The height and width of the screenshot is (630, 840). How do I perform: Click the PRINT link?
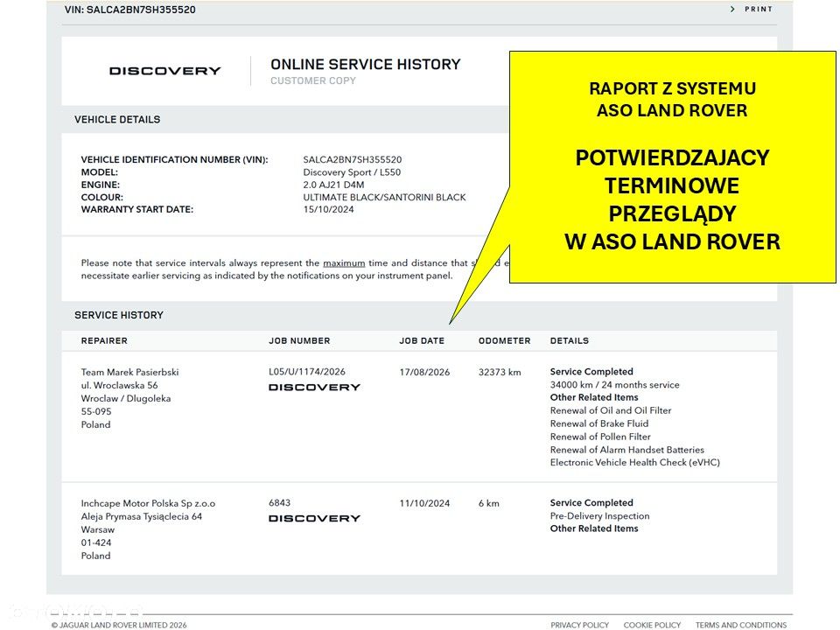point(759,9)
